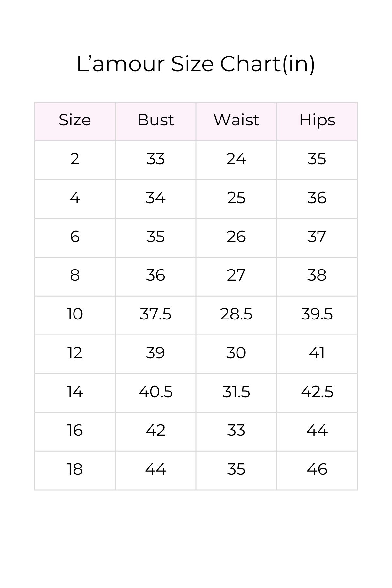Select the Waist column header
This screenshot has height=588, width=392.
[236, 120]
